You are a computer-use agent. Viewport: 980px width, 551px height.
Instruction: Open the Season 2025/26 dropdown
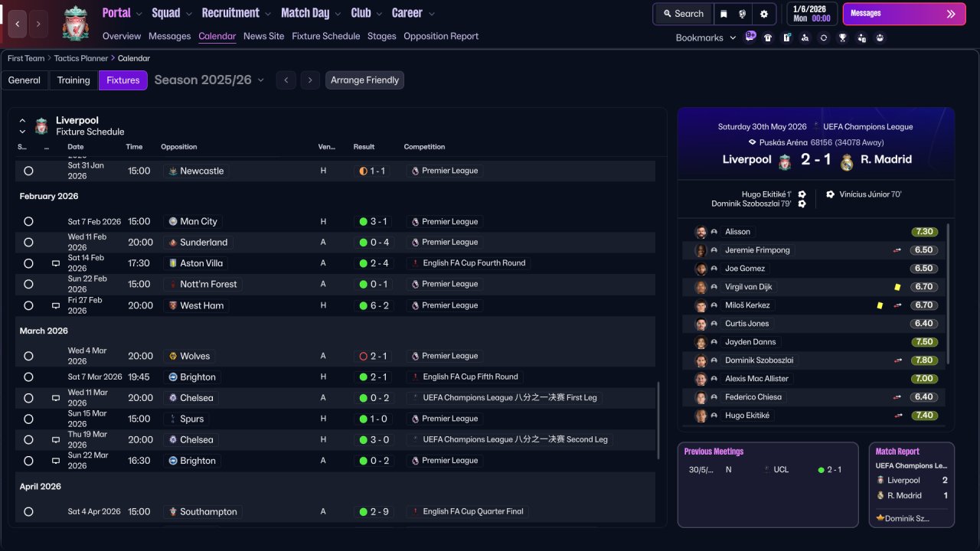coord(209,80)
